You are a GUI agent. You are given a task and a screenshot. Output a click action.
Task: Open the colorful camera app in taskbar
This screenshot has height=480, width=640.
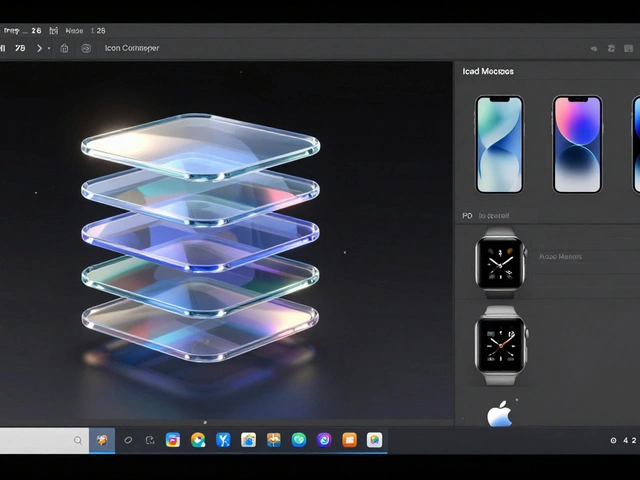point(173,440)
